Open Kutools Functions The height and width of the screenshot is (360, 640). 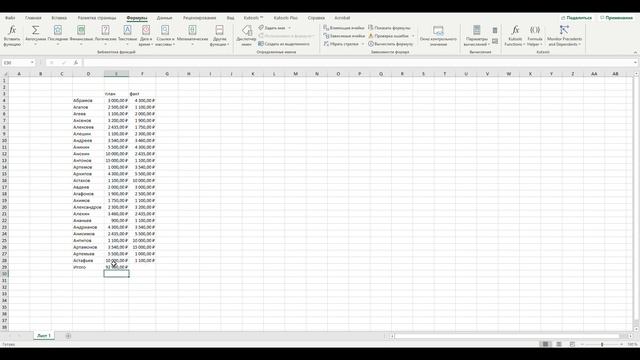pyautogui.click(x=515, y=35)
